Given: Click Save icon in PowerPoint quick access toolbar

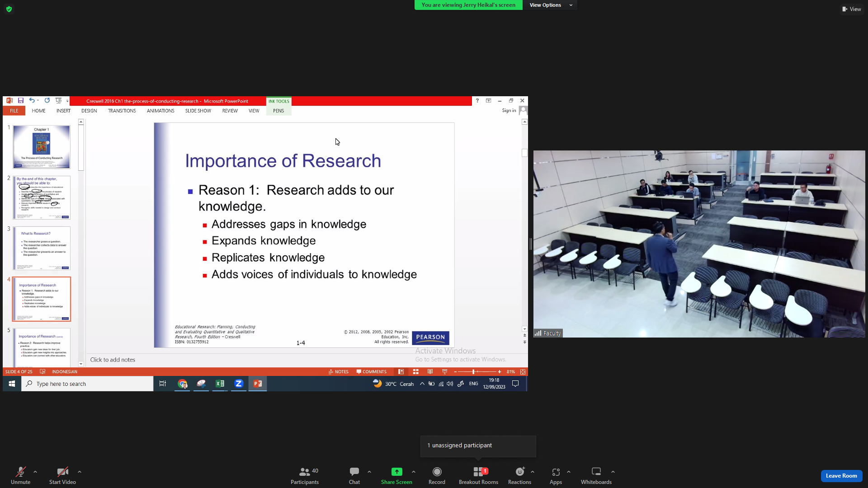Looking at the screenshot, I should [x=21, y=101].
